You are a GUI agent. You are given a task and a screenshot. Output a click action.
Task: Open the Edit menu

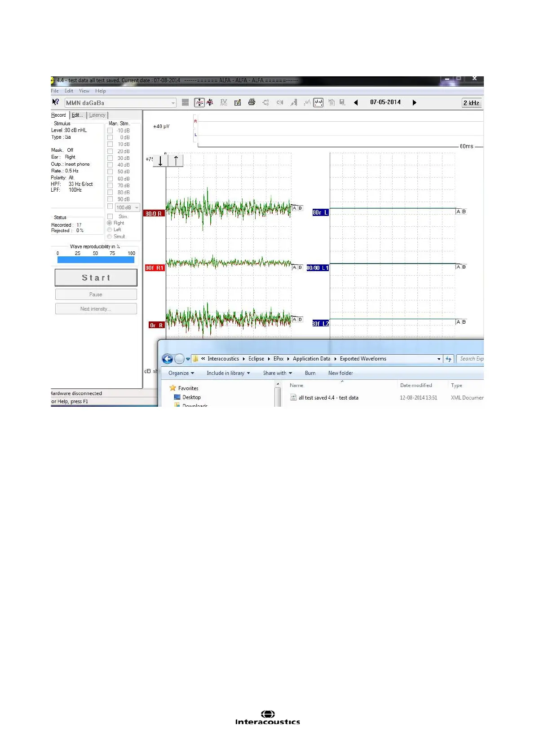[69, 91]
